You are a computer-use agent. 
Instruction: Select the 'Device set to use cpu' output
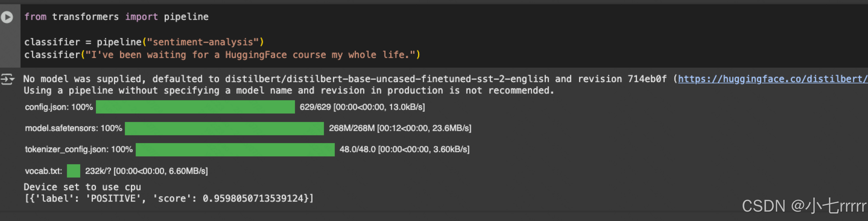82,187
